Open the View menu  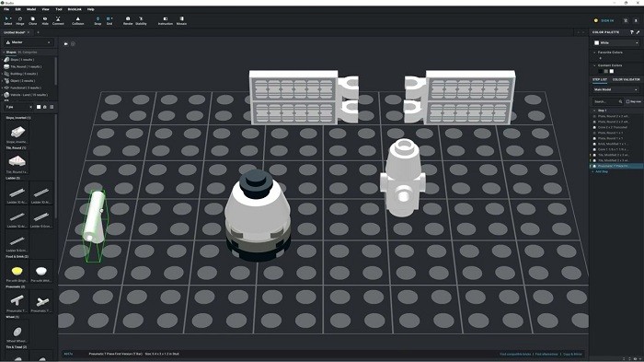pos(46,9)
